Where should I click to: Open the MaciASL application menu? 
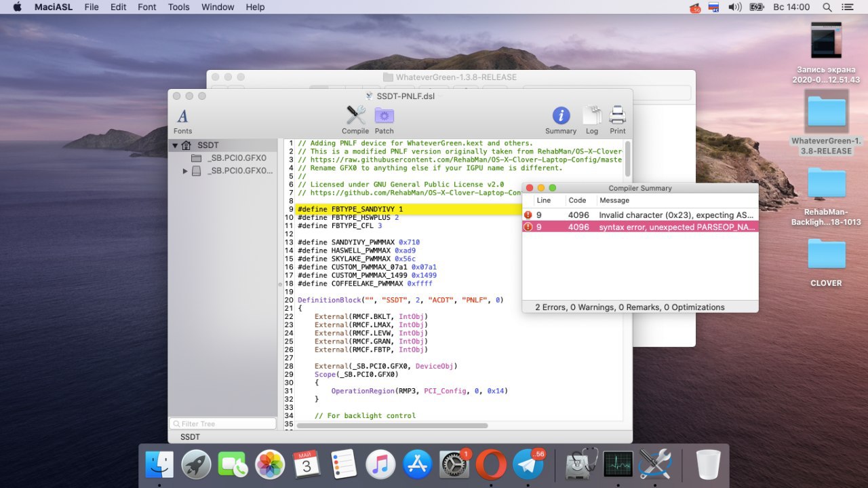click(x=54, y=7)
